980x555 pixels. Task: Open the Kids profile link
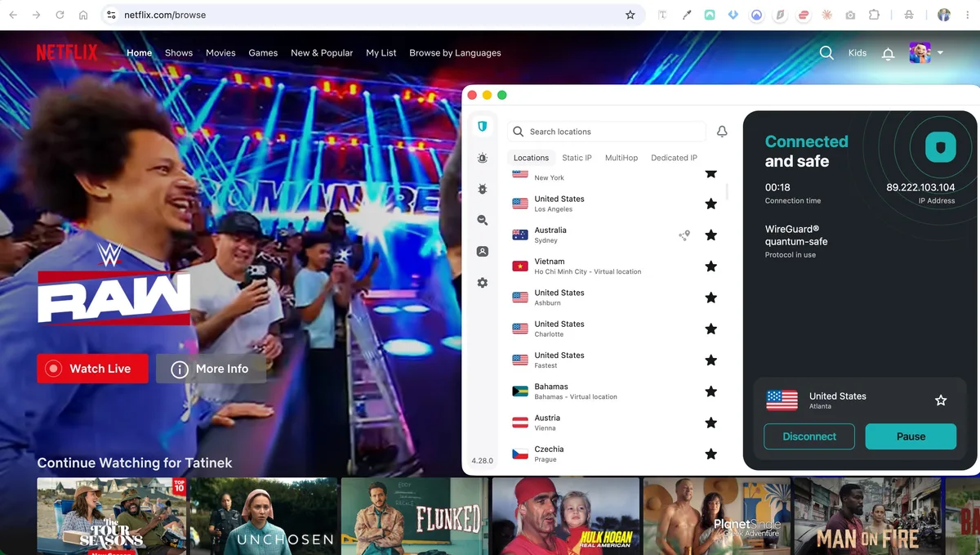point(857,53)
